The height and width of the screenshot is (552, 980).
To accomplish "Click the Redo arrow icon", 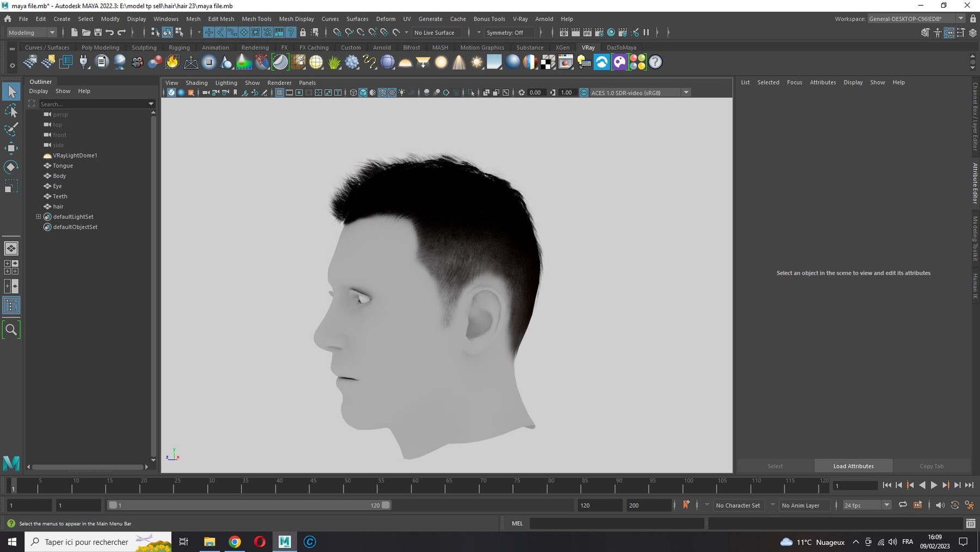I will pyautogui.click(x=121, y=33).
